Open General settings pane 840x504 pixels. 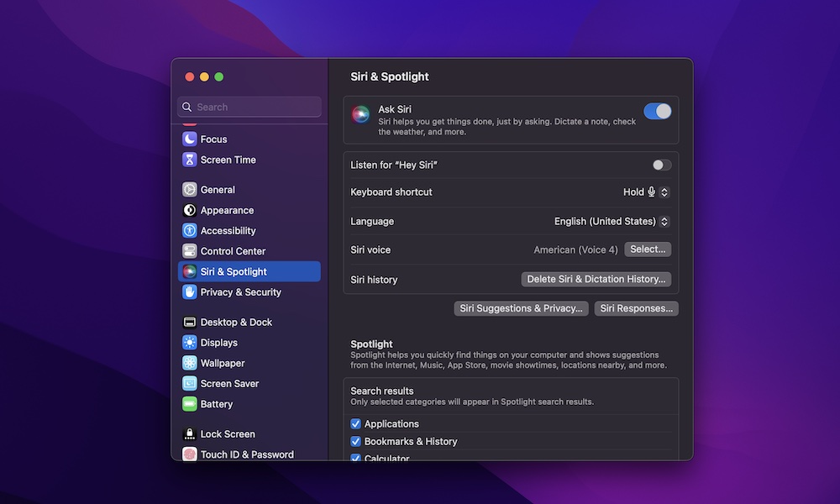(x=249, y=190)
